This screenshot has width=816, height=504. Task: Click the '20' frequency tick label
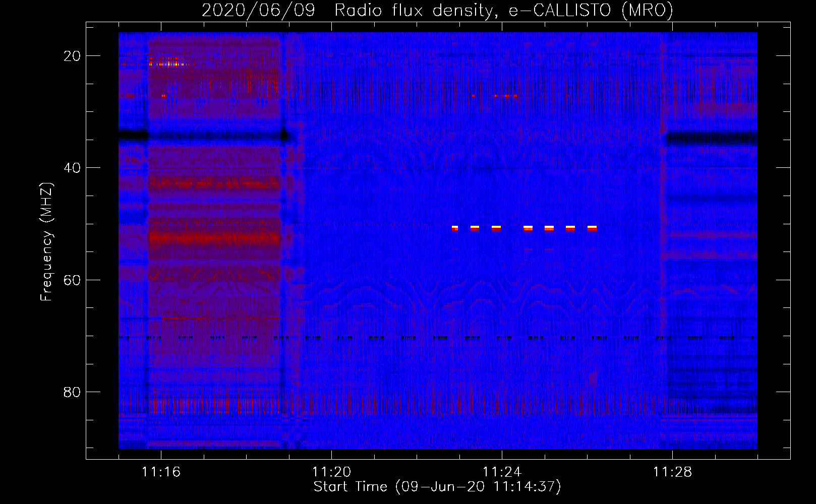(72, 56)
